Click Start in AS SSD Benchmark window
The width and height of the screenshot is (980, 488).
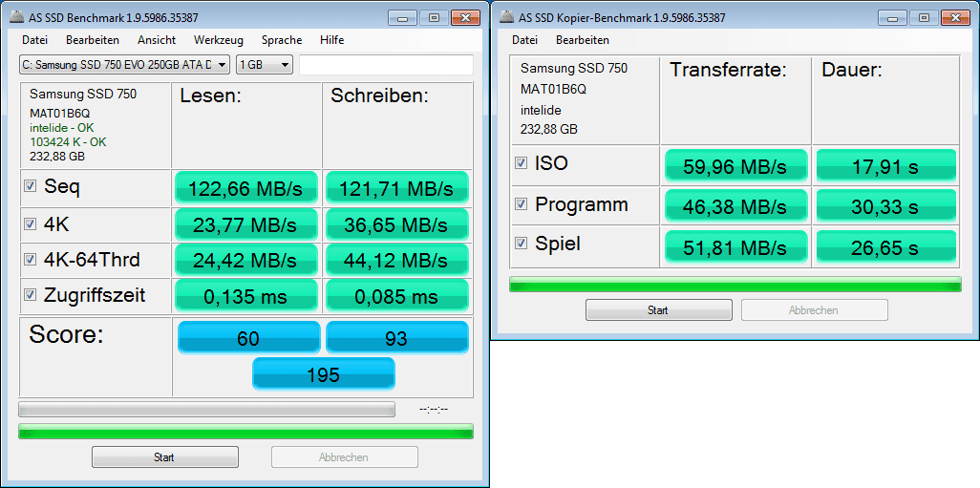[165, 457]
